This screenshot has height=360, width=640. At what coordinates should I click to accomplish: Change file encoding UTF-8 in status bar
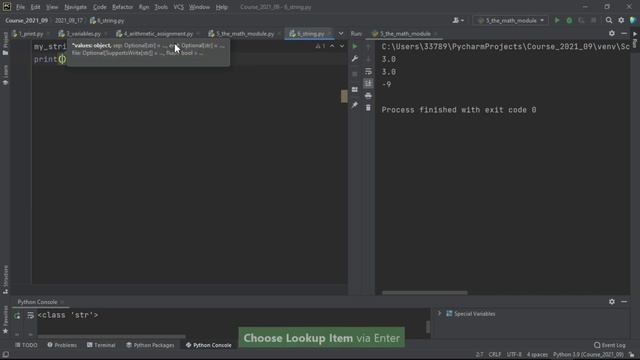514,355
